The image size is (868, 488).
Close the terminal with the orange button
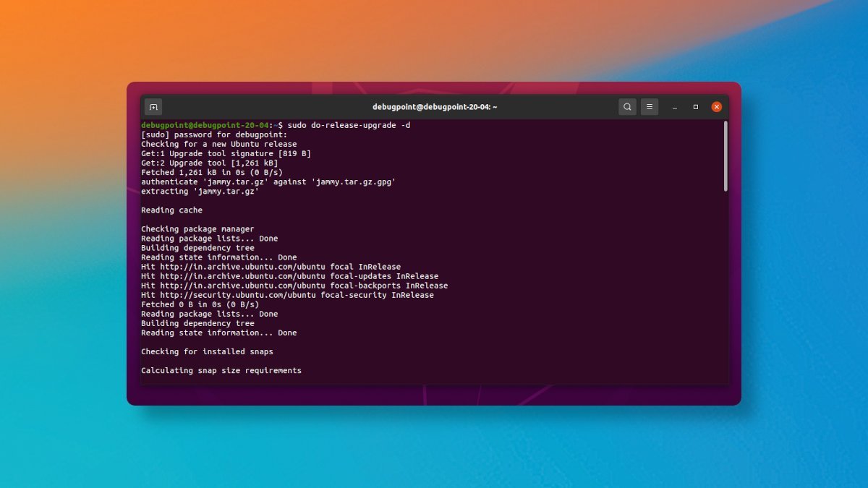coord(716,107)
